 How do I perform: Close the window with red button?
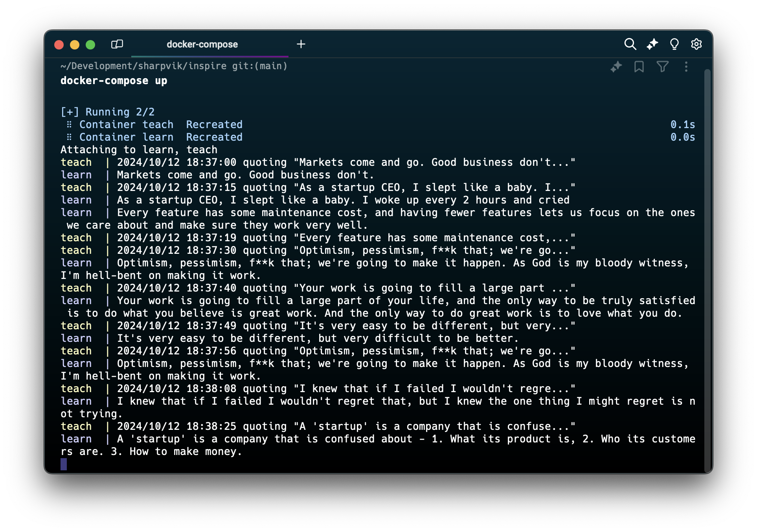tap(59, 44)
